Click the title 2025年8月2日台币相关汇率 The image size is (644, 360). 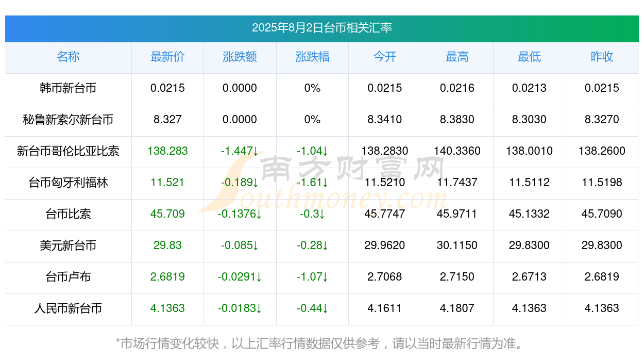click(322, 28)
